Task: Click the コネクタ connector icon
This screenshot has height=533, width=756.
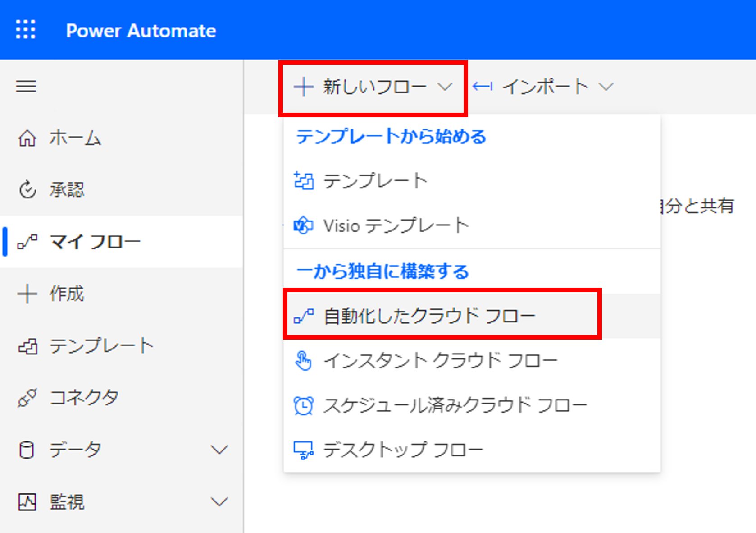Action: click(x=27, y=397)
